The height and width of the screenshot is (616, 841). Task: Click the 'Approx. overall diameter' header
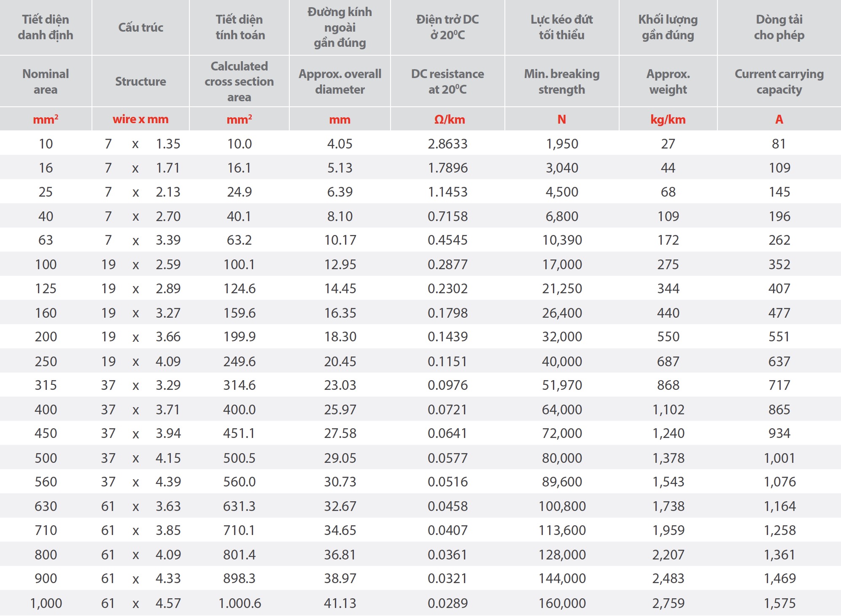[x=340, y=81]
